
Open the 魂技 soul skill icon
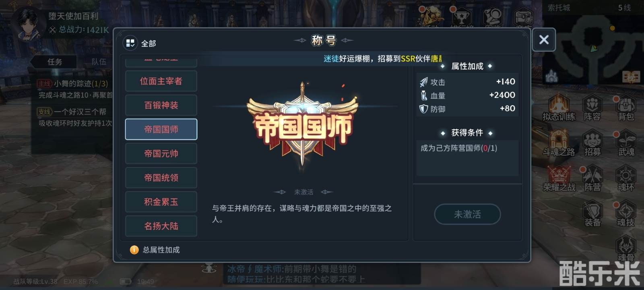pos(626,213)
